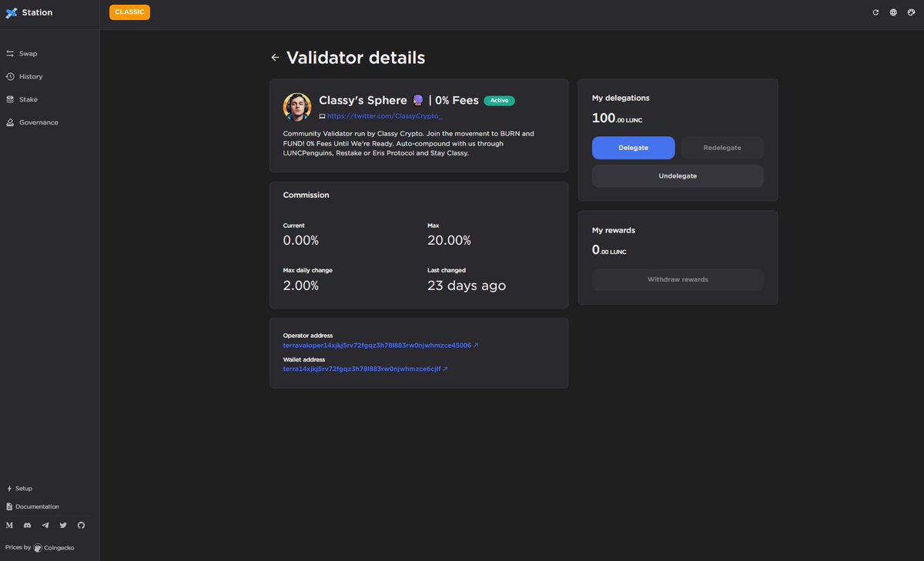Click the Commission section heading
Image resolution: width=924 pixels, height=561 pixels.
pyautogui.click(x=306, y=195)
